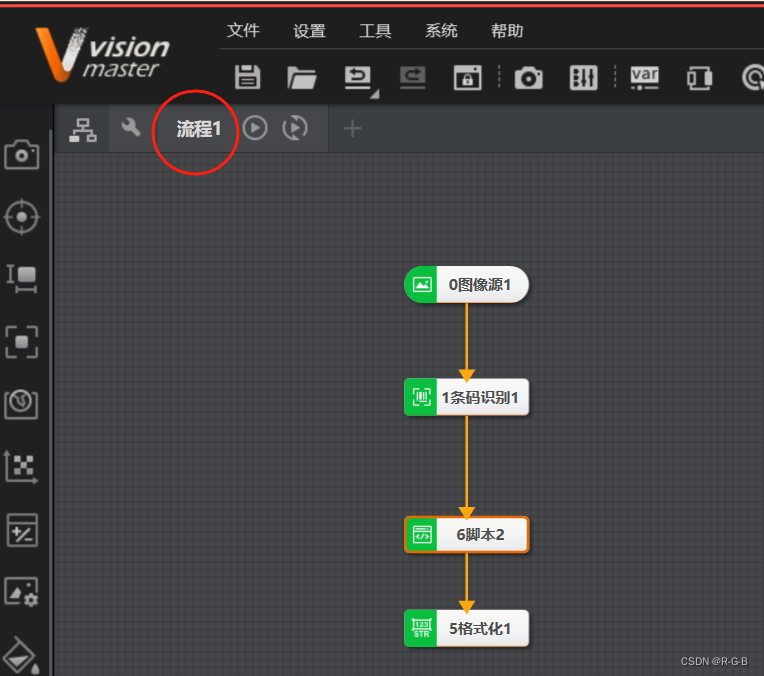Expand the undo history dropdown arrow
764x676 pixels.
[374, 94]
